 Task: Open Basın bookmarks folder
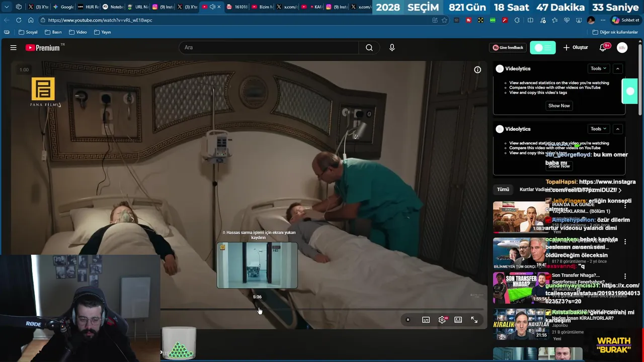click(x=53, y=32)
